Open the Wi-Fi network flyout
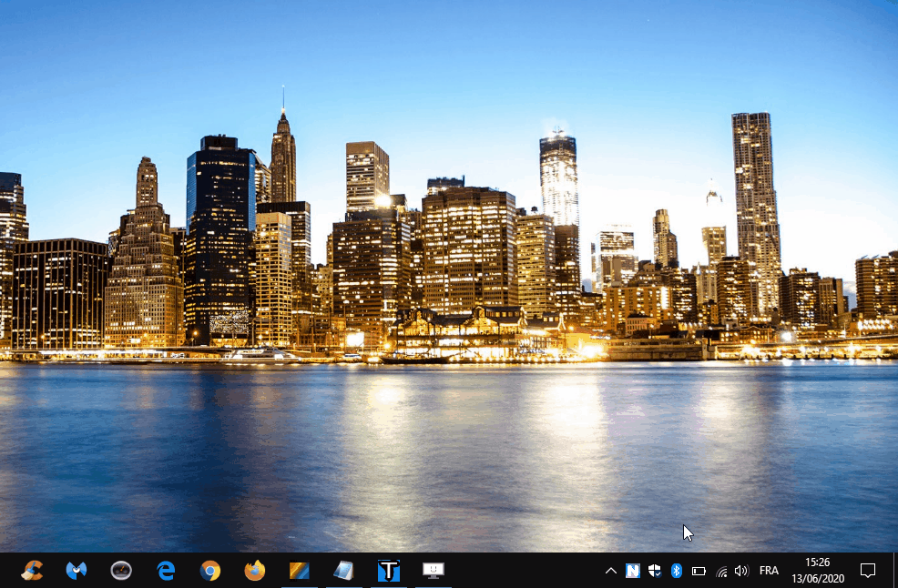The width and height of the screenshot is (898, 588). tap(721, 571)
